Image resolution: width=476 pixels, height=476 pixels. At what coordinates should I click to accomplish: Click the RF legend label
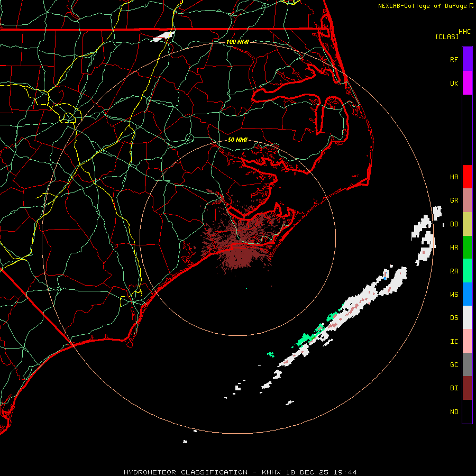coord(454,59)
